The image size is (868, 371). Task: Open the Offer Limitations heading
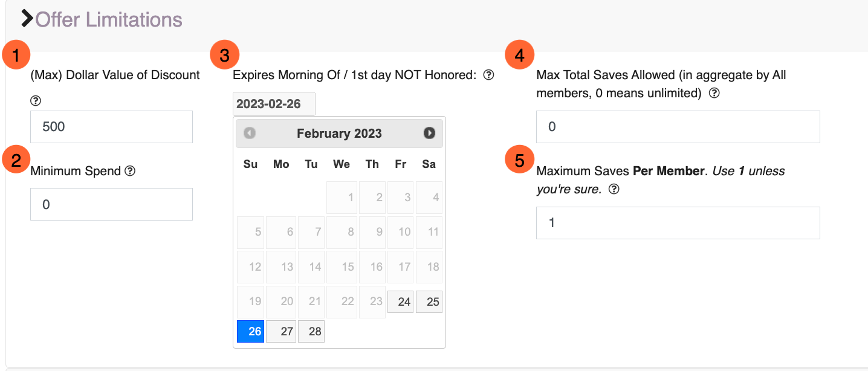click(x=109, y=19)
